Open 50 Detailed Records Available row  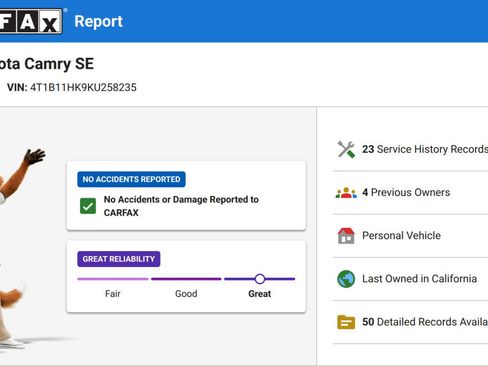pos(410,322)
